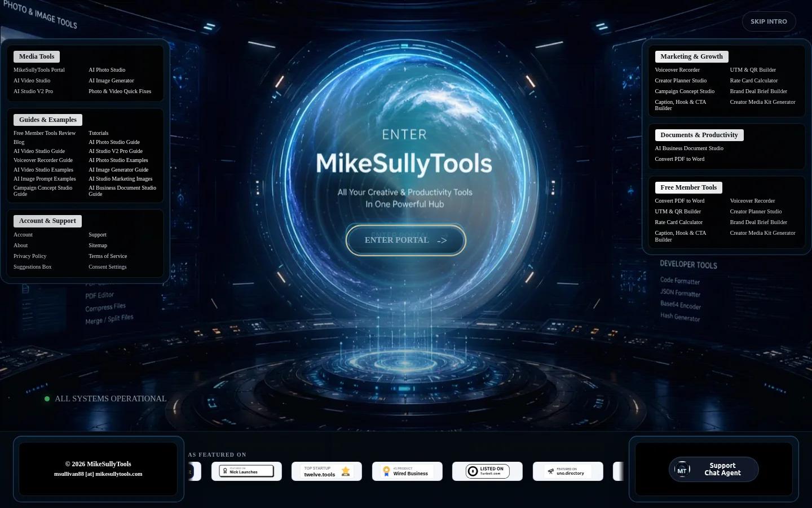Browse AI Photo Studio Examples

pyautogui.click(x=118, y=160)
